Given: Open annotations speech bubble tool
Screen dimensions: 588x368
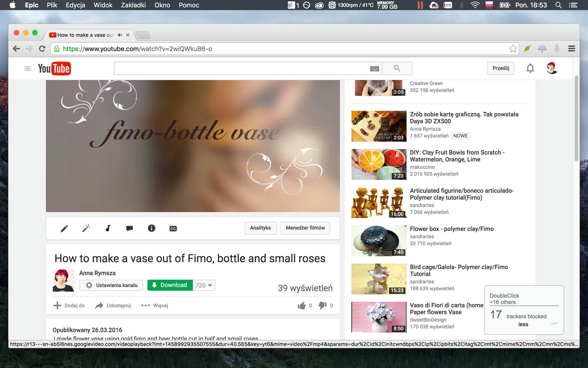Looking at the screenshot, I should click(130, 228).
